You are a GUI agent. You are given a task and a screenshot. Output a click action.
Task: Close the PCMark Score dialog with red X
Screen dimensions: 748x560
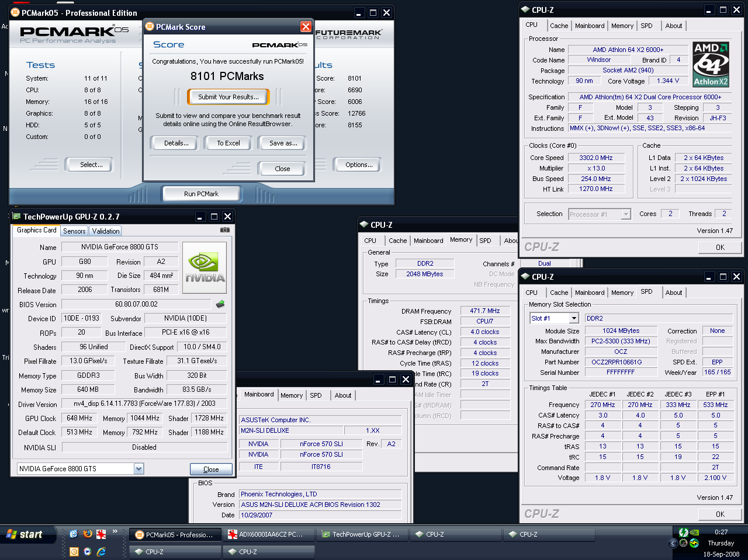pyautogui.click(x=306, y=27)
